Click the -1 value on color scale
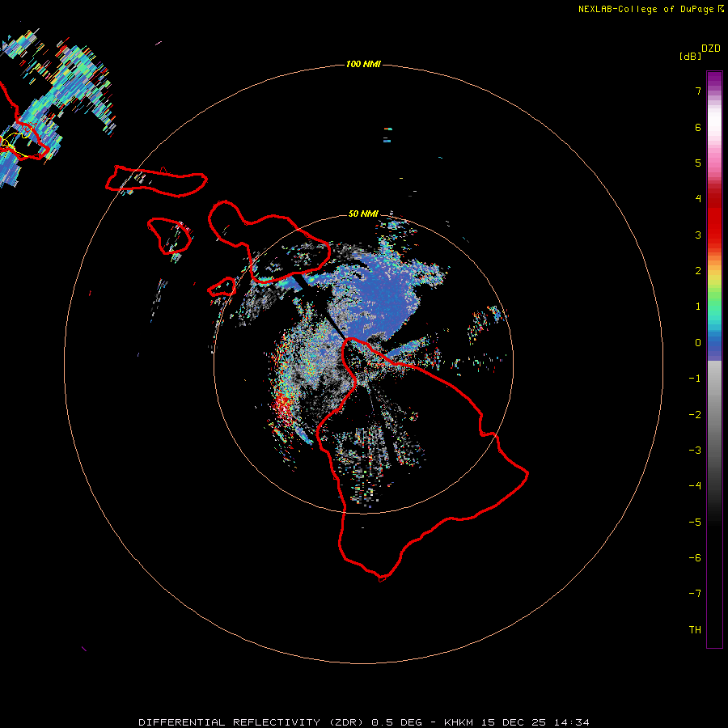Viewport: 728px width, 728px height. point(695,379)
